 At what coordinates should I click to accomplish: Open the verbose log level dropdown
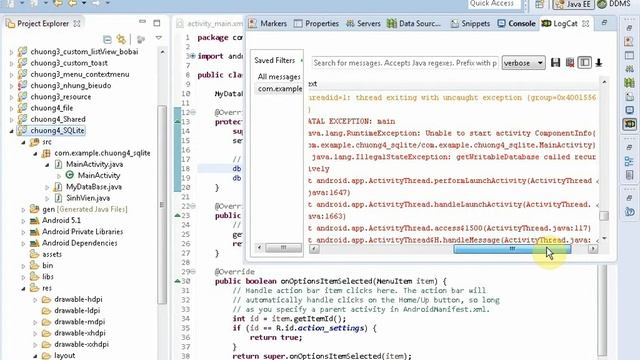point(523,63)
